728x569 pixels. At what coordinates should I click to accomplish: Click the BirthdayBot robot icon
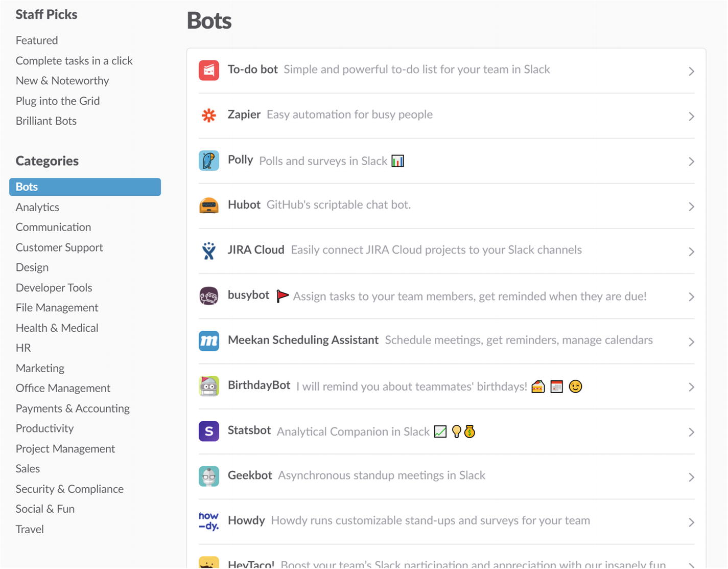coord(209,386)
